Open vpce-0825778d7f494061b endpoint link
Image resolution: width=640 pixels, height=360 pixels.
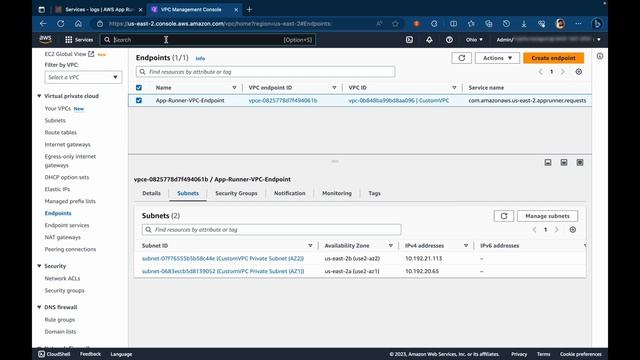[x=283, y=100]
